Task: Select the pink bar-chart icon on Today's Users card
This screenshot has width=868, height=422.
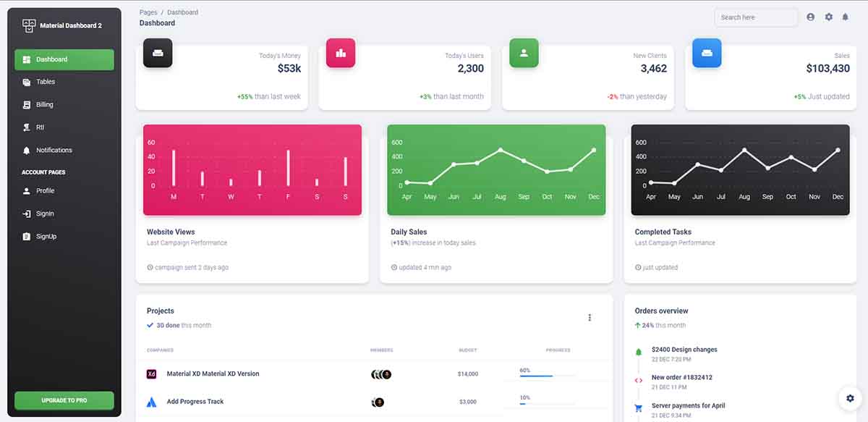Action: pyautogui.click(x=341, y=53)
